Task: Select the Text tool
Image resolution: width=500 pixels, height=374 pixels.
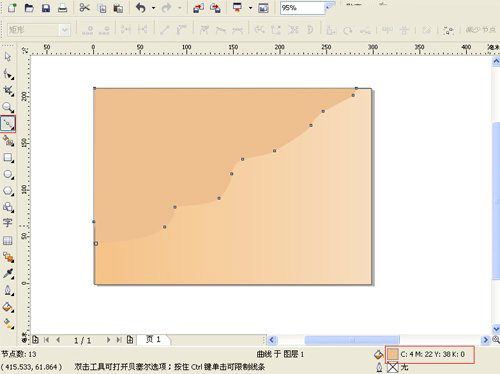Action: pos(8,223)
